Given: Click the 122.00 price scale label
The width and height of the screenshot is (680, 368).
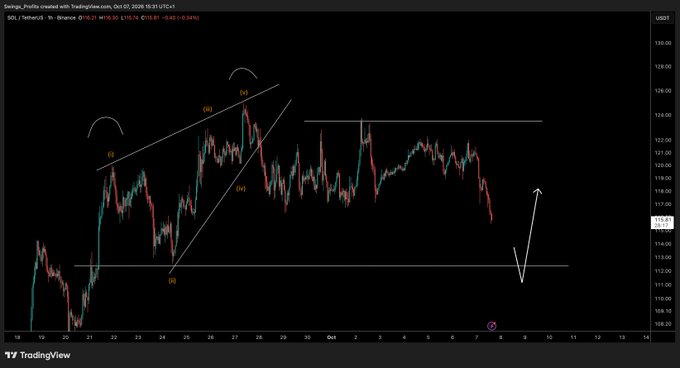Looking at the screenshot, I should (663, 140).
